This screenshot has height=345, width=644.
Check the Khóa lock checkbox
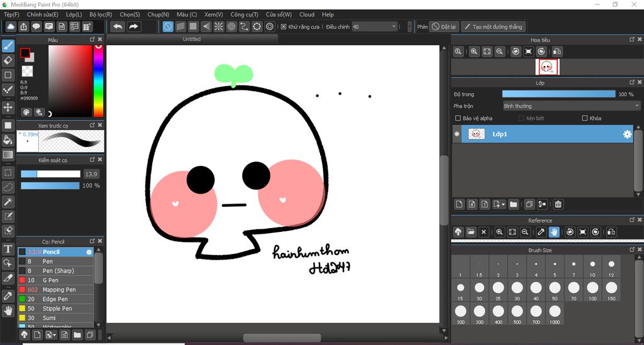coord(585,118)
